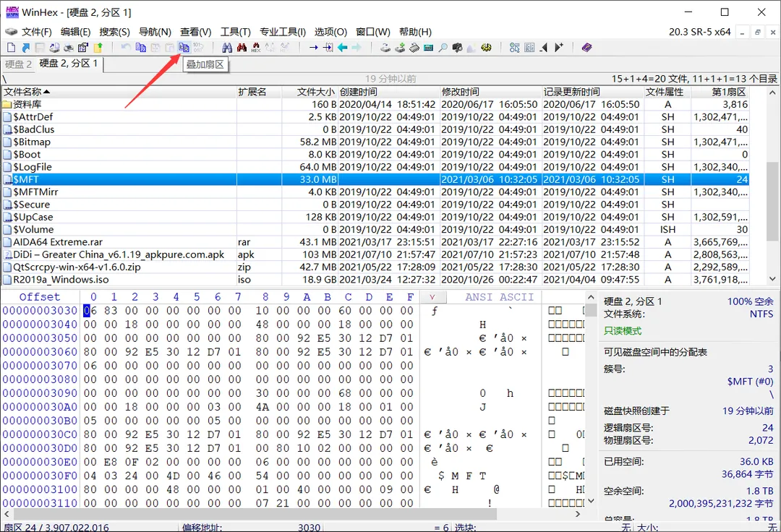Open the 选项(O) menu
This screenshot has width=781, height=532.
point(330,32)
